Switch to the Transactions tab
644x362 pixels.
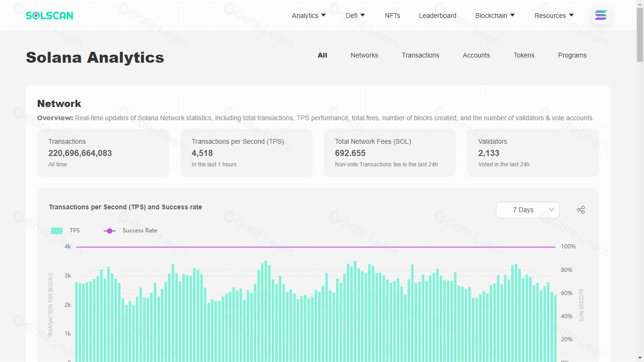pyautogui.click(x=421, y=55)
